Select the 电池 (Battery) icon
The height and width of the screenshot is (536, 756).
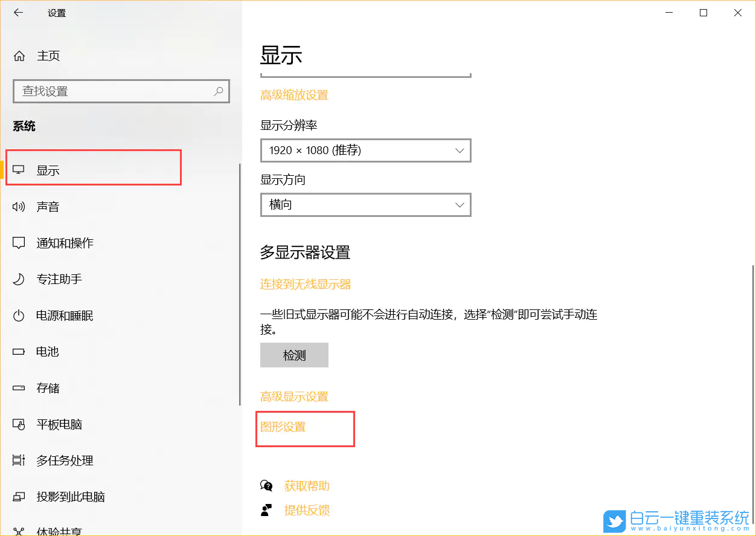click(19, 351)
